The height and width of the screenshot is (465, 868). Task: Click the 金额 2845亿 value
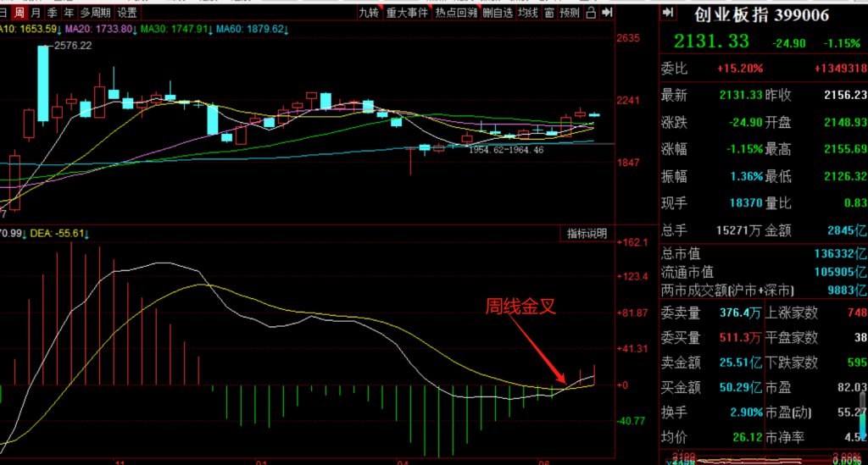pyautogui.click(x=847, y=230)
